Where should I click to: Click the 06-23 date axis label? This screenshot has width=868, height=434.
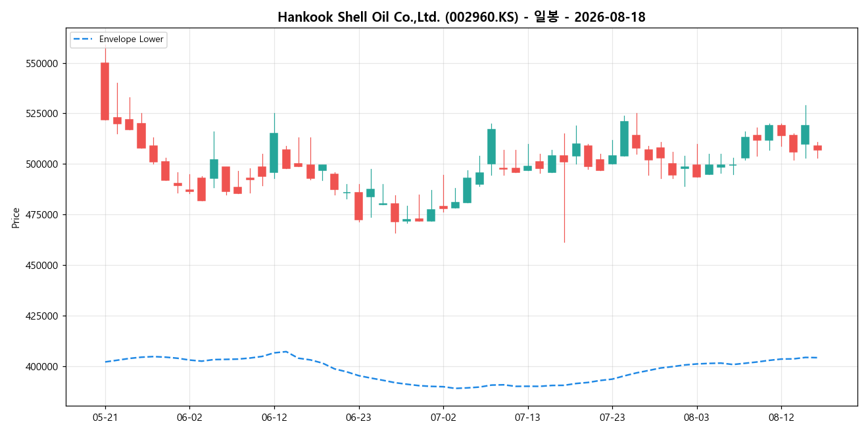[358, 418]
